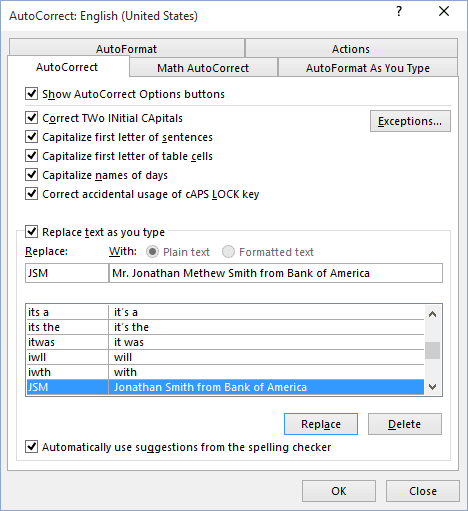Image resolution: width=468 pixels, height=511 pixels.
Task: Select the Plain text radio button
Action: pyautogui.click(x=152, y=252)
